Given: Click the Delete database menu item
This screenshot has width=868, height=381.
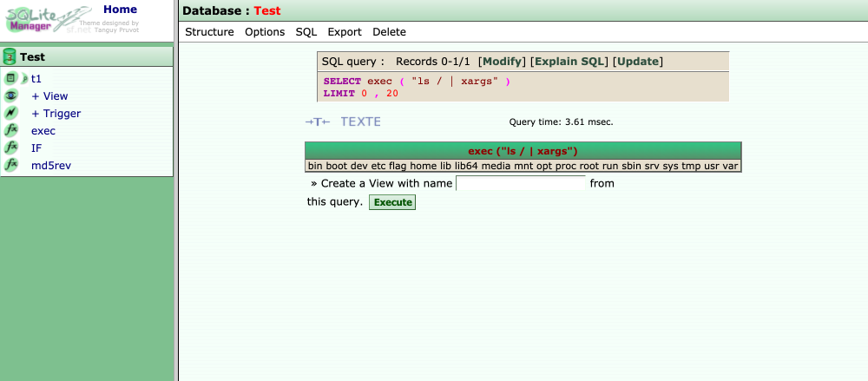Looking at the screenshot, I should coord(389,32).
